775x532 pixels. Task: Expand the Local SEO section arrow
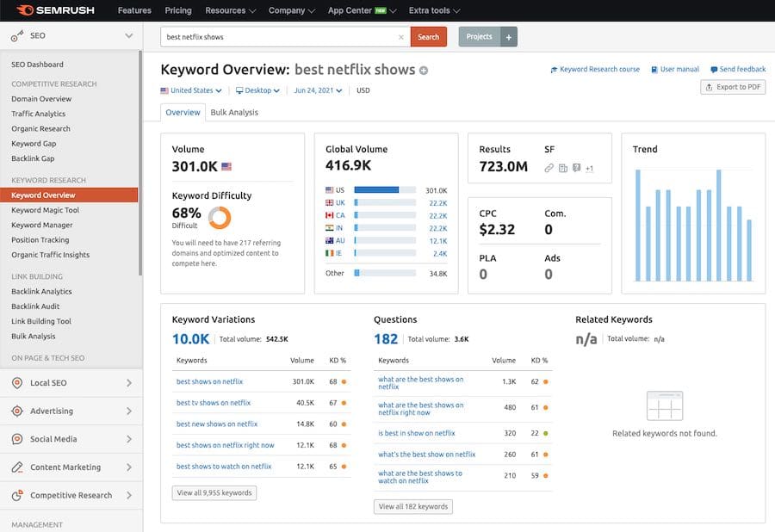129,383
